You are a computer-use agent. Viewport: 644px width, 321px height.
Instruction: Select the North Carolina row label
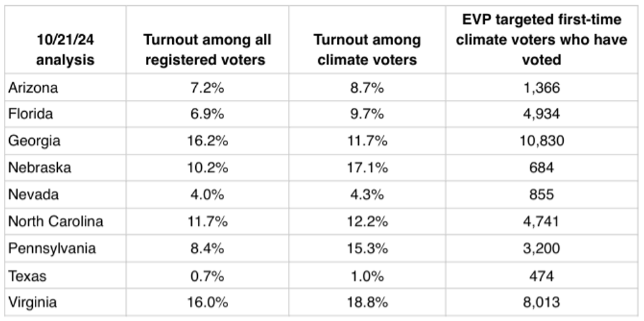[x=56, y=222]
